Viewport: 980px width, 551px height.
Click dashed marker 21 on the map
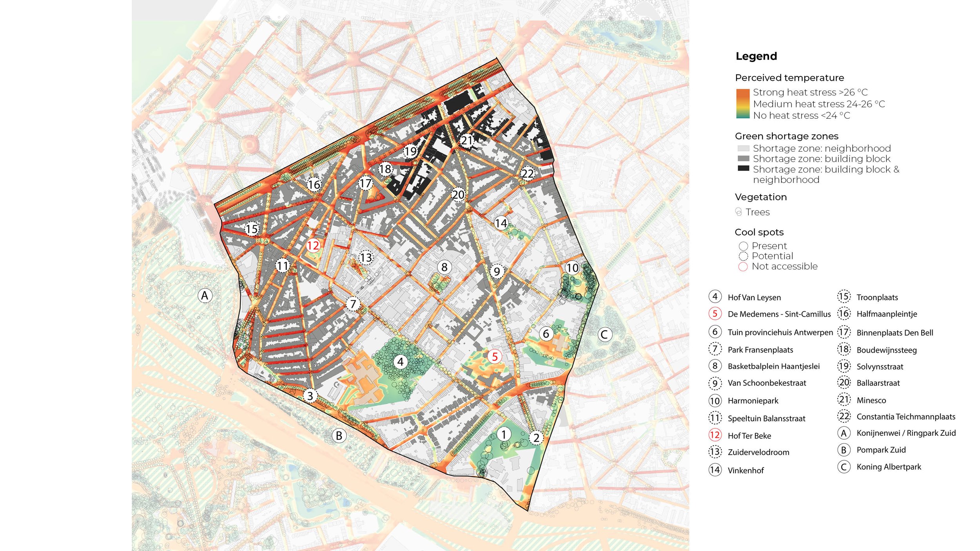pos(466,140)
